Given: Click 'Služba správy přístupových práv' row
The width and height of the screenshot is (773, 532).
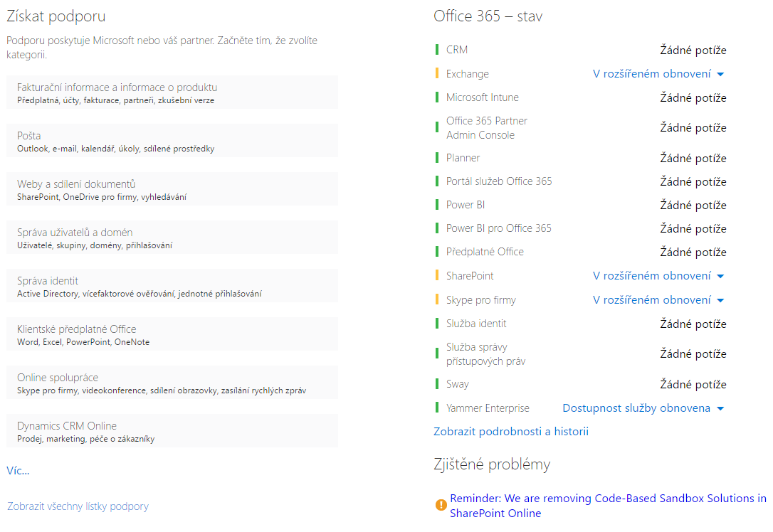Looking at the screenshot, I should [582, 353].
